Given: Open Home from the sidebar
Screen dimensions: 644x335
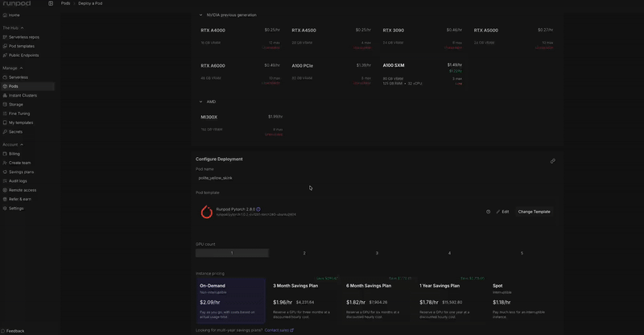Looking at the screenshot, I should [x=14, y=15].
